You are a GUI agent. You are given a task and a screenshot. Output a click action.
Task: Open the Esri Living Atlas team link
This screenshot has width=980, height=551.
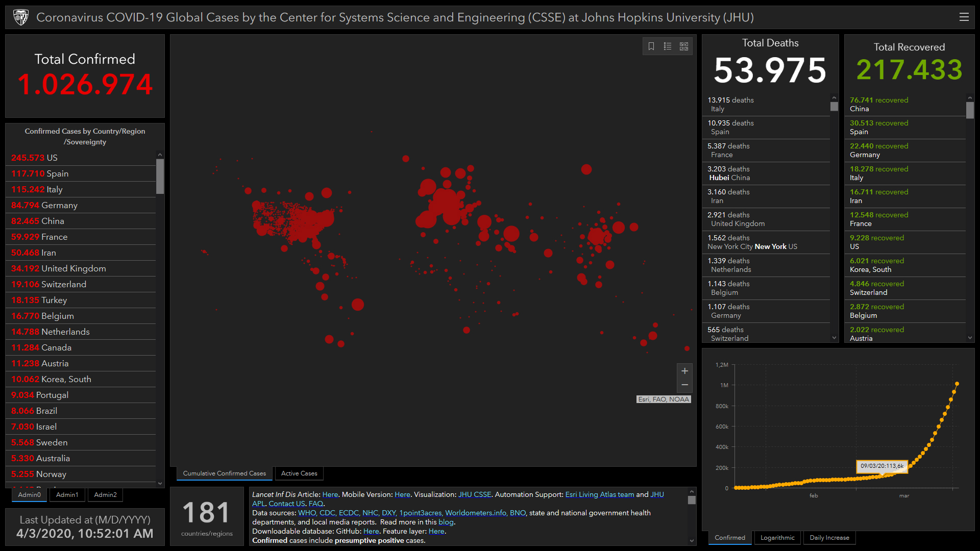[600, 494]
